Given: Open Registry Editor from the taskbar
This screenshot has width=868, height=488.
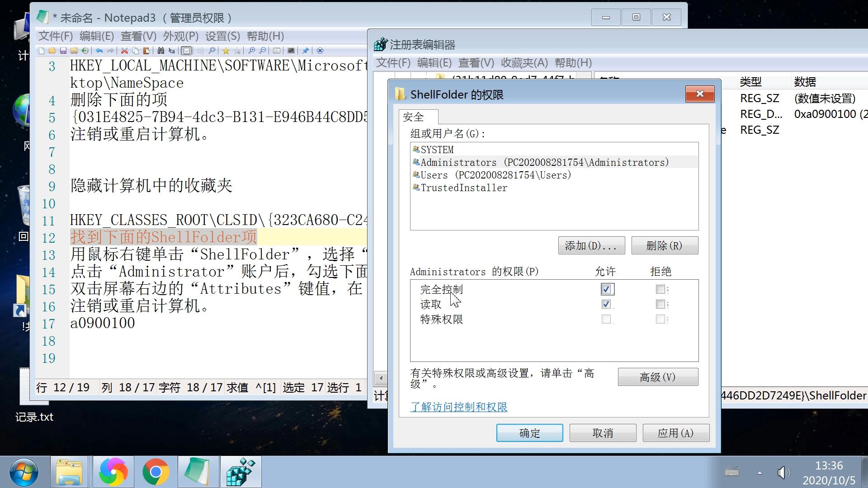Looking at the screenshot, I should point(241,471).
